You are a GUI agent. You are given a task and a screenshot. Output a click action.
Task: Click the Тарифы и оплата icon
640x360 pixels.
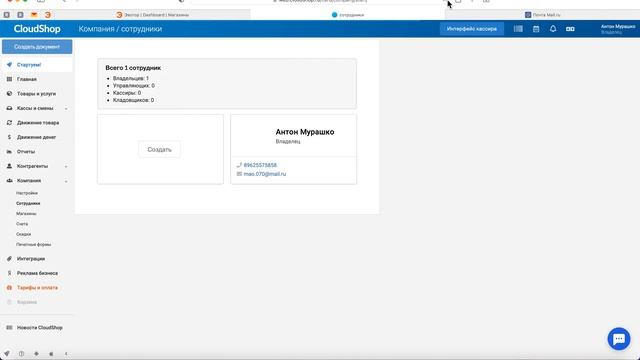click(9, 288)
